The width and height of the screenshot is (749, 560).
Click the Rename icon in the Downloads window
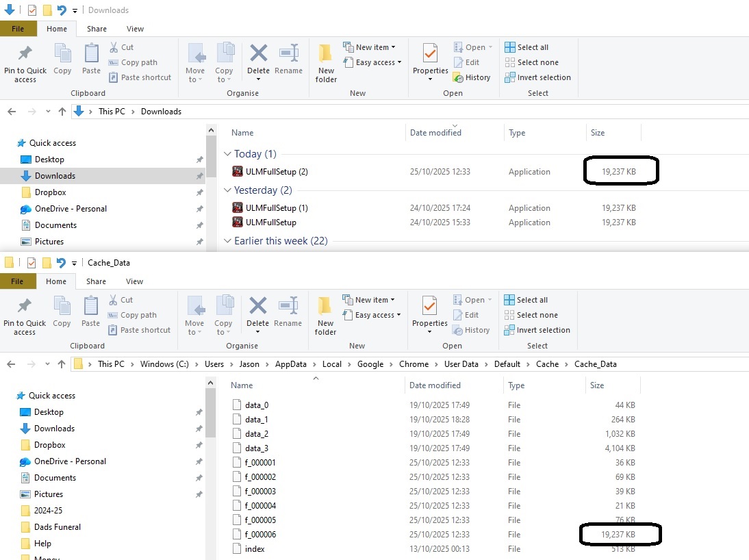click(288, 59)
